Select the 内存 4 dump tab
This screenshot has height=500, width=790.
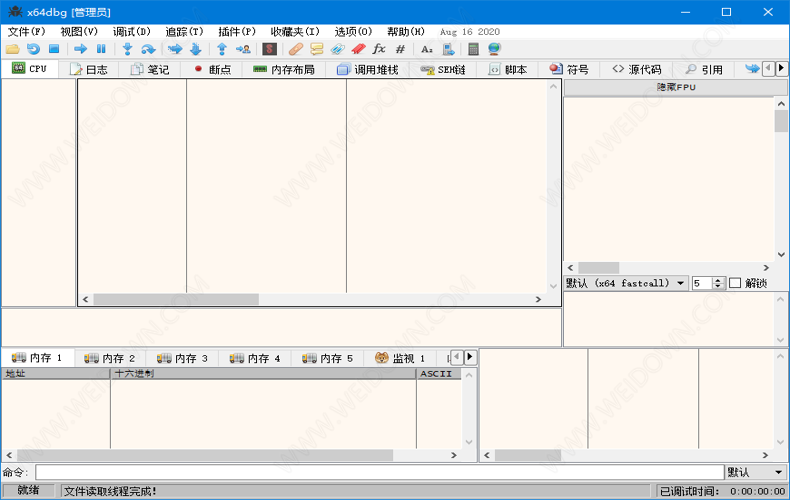pyautogui.click(x=254, y=358)
